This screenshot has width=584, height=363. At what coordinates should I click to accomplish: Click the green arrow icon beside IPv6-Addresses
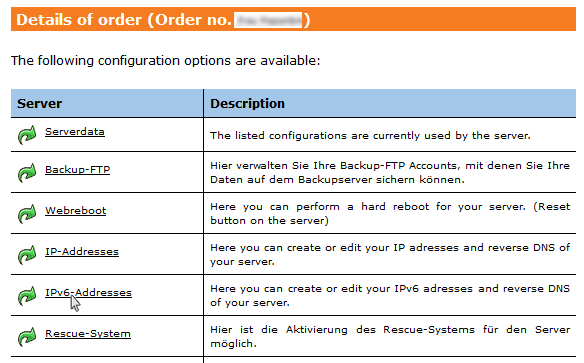(27, 296)
